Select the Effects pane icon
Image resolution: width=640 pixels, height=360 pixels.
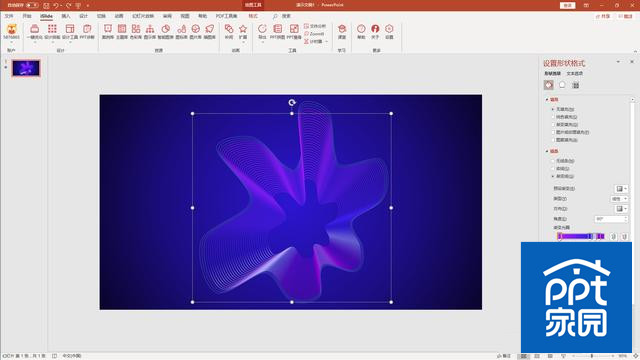pos(562,85)
